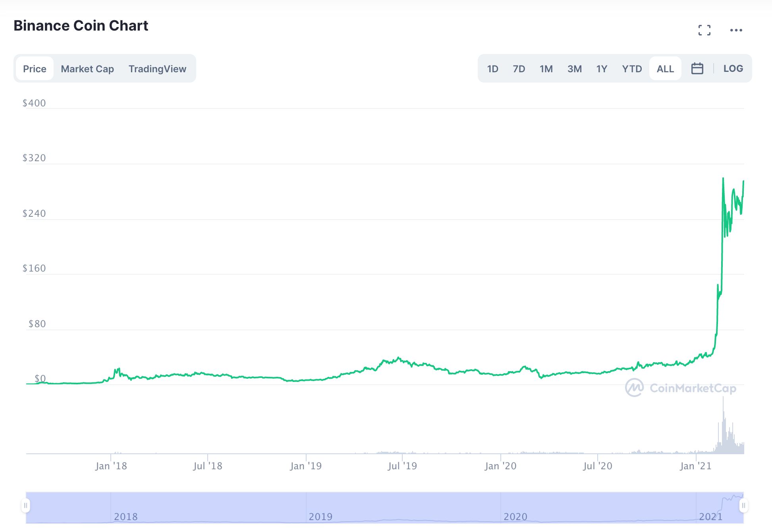Switch to the Market Cap tab
The width and height of the screenshot is (772, 532).
(87, 69)
